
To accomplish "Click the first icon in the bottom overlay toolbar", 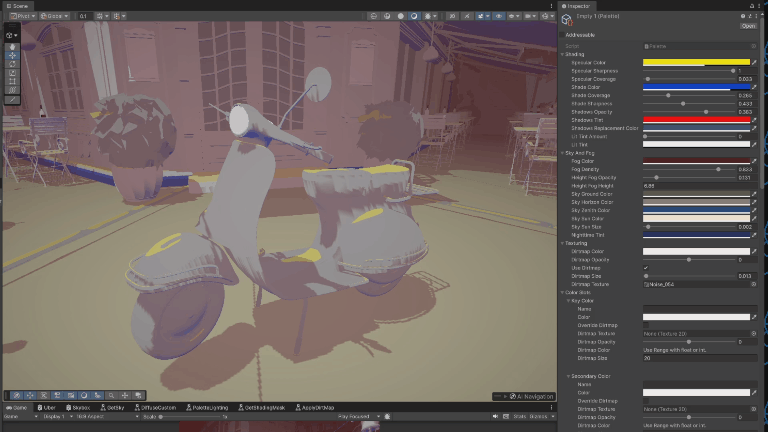I will 17,395.
